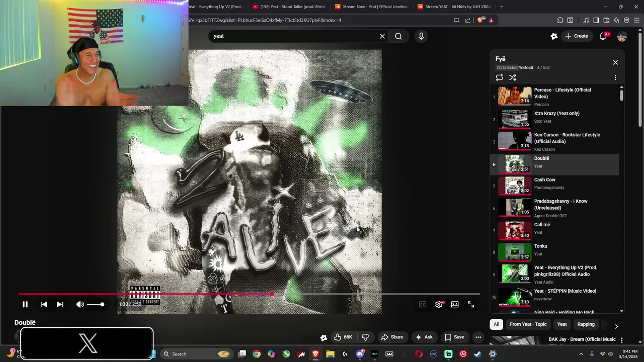Select the Rapping filter chip
Image resolution: width=644 pixels, height=362 pixels.
(586, 324)
